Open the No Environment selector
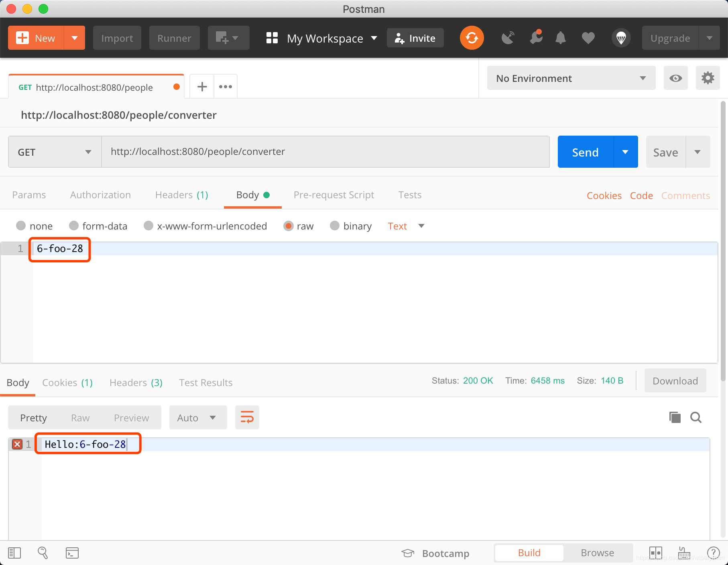Image resolution: width=728 pixels, height=565 pixels. 571,78
